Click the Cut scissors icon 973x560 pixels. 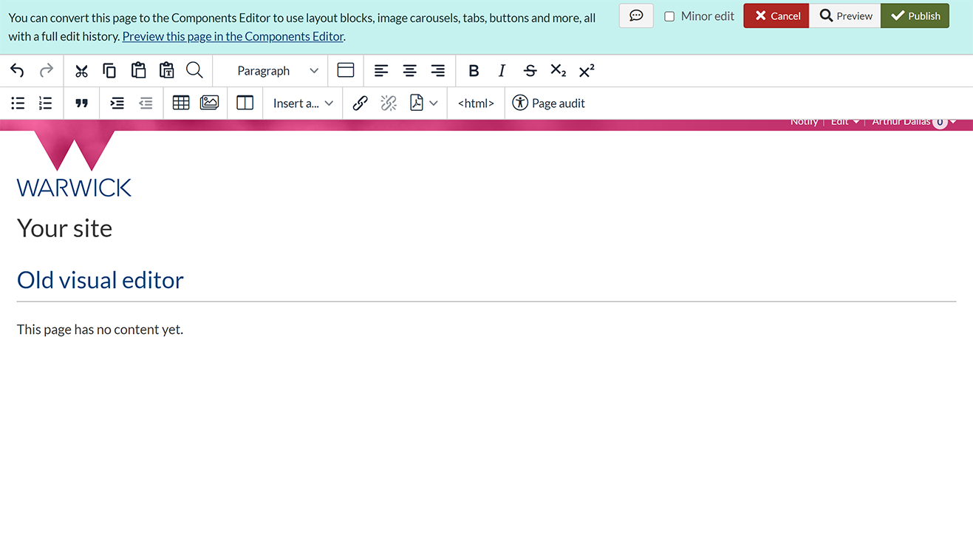click(x=81, y=71)
